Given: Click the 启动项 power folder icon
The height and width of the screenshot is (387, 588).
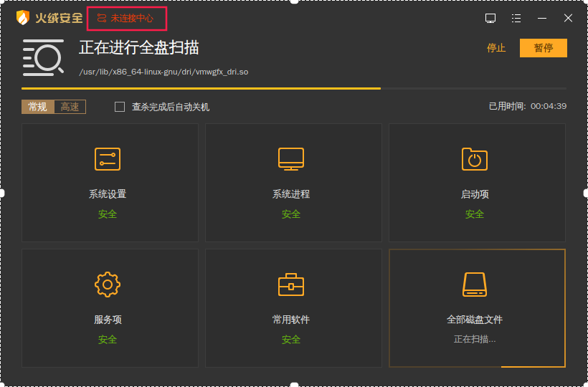Looking at the screenshot, I should (475, 159).
